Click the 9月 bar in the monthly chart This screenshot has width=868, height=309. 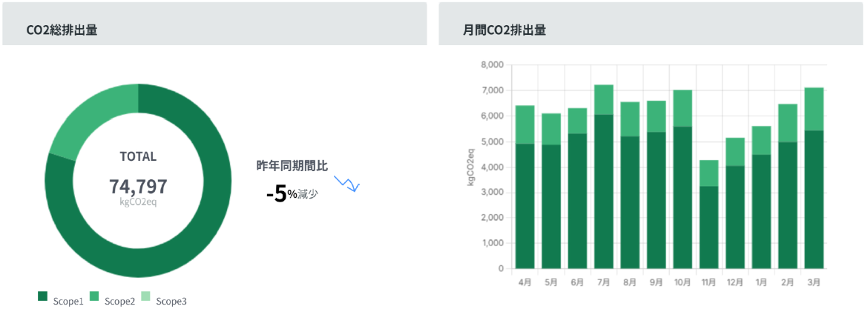tap(657, 185)
